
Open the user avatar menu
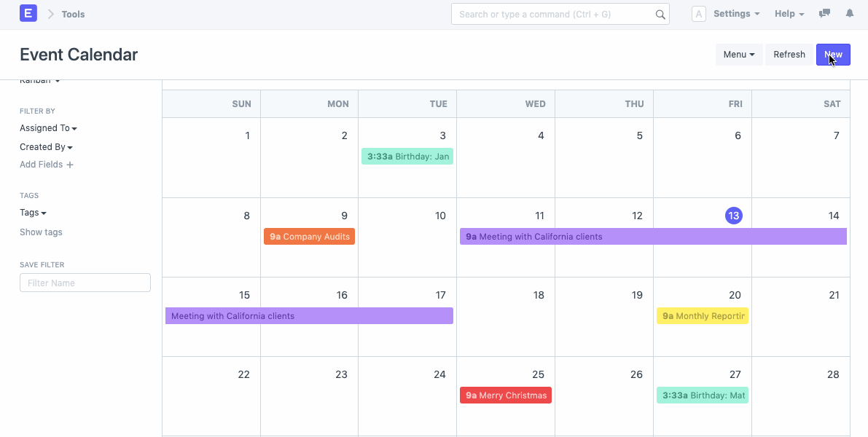(x=697, y=13)
